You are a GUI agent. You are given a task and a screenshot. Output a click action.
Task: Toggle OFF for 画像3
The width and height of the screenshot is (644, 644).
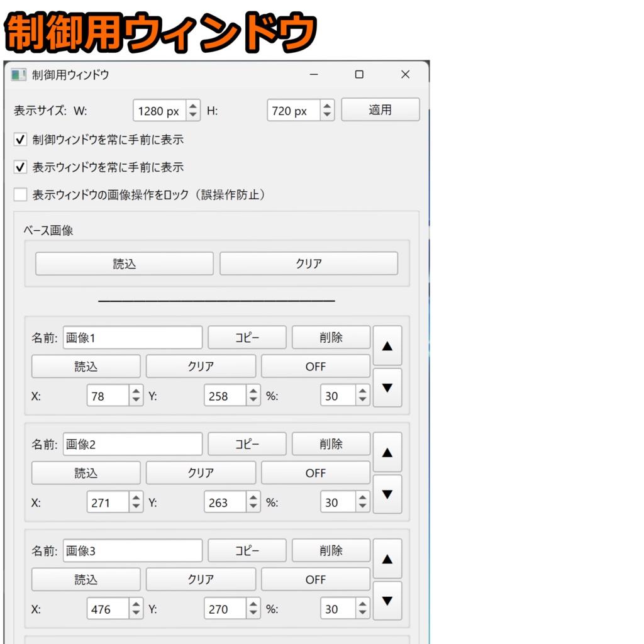[315, 579]
